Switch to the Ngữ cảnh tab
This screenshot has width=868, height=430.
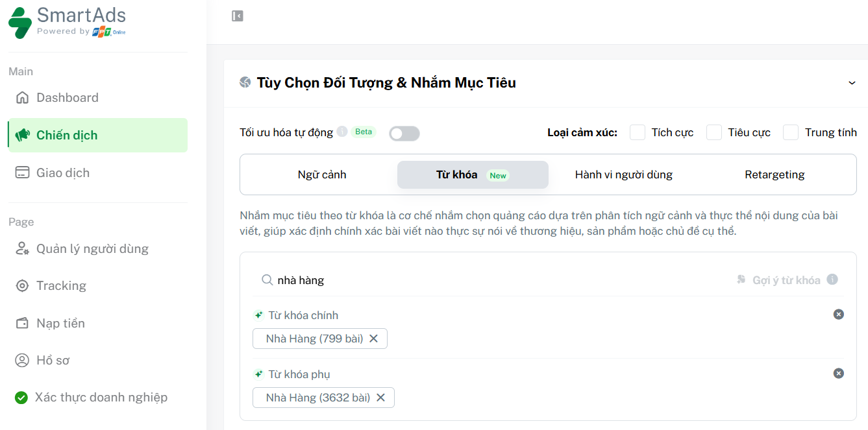[x=322, y=174]
